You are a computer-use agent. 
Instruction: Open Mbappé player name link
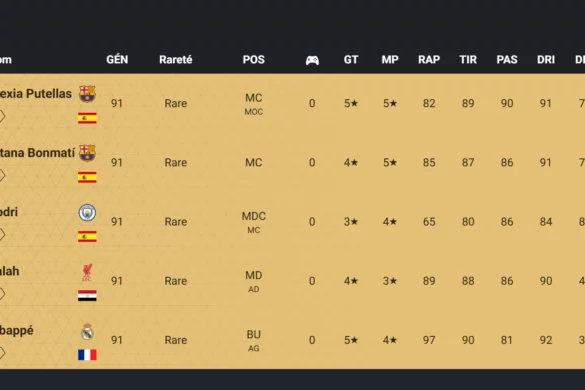(x=17, y=331)
